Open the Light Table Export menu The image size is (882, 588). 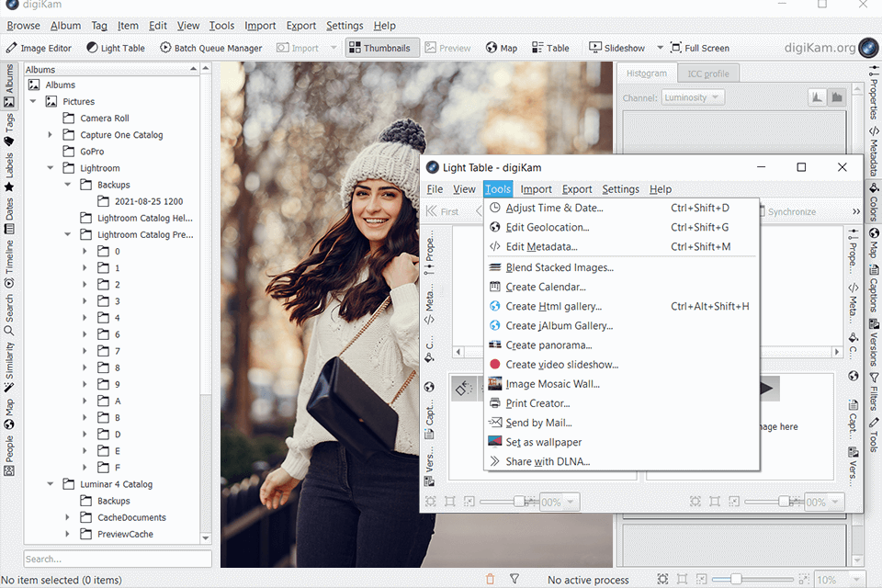click(x=577, y=189)
